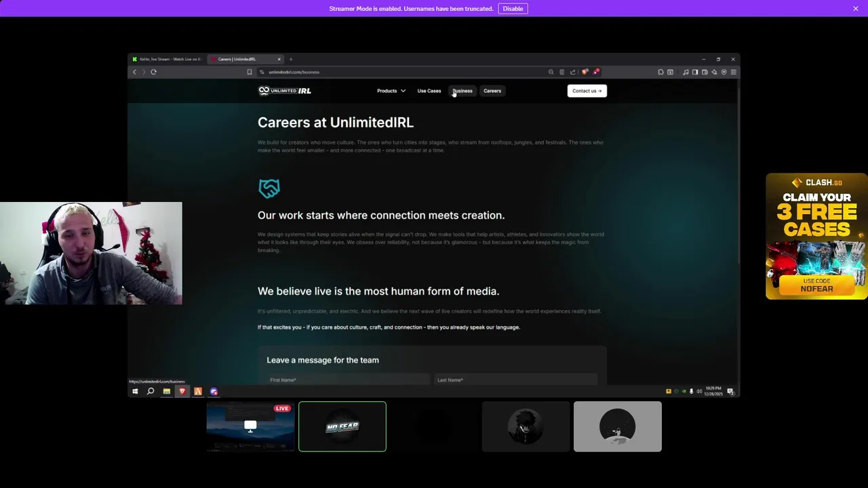Open the Brave wallet icon
Screen dimensions: 868x488
coord(705,72)
